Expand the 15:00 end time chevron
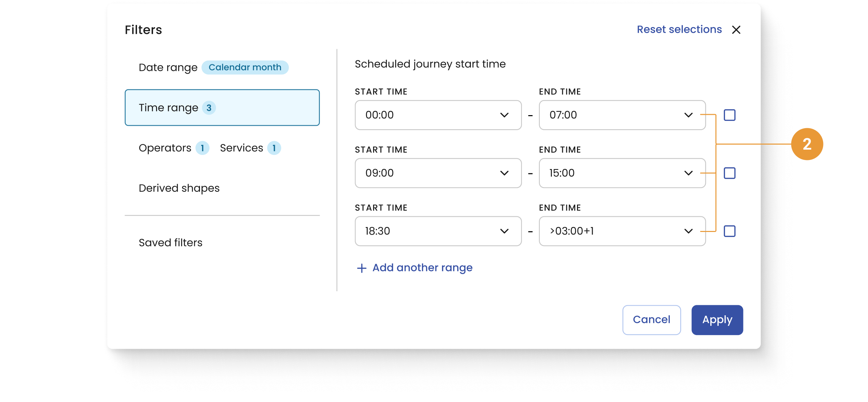Screen dimensions: 868x402 point(689,173)
